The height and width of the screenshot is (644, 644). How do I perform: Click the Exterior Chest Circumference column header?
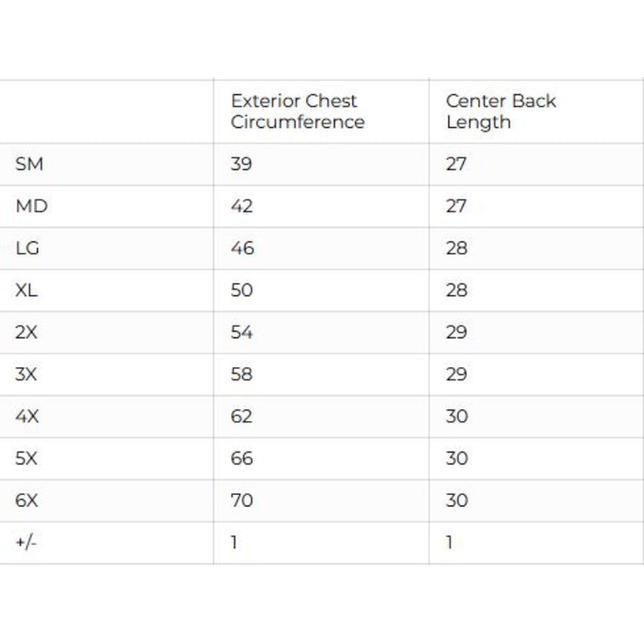[297, 111]
